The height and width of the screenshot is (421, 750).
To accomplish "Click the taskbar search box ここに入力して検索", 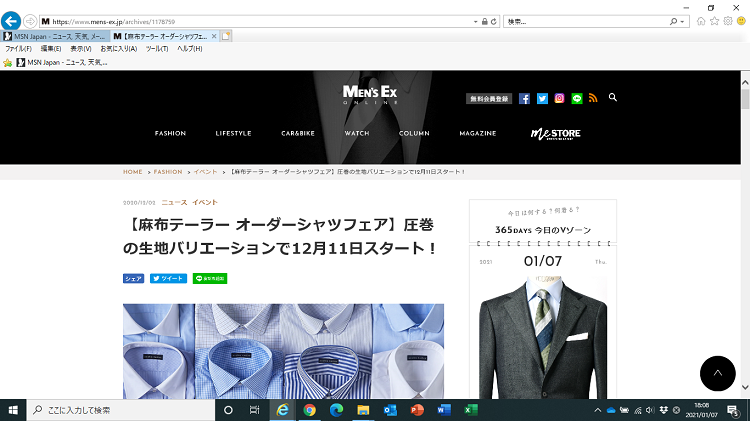I will (x=121, y=410).
